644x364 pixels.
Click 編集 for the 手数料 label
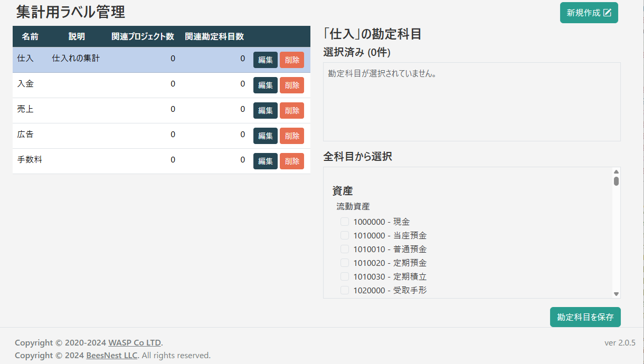[x=265, y=161]
